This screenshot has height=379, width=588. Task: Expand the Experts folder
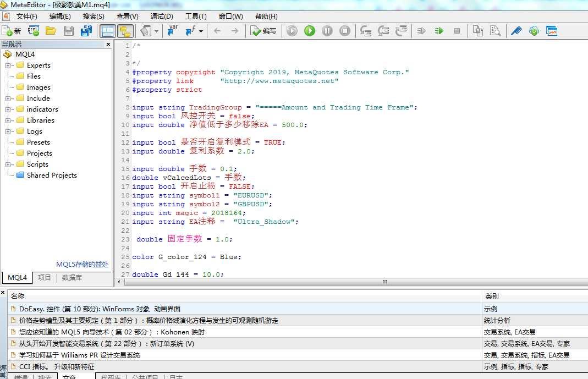point(8,65)
